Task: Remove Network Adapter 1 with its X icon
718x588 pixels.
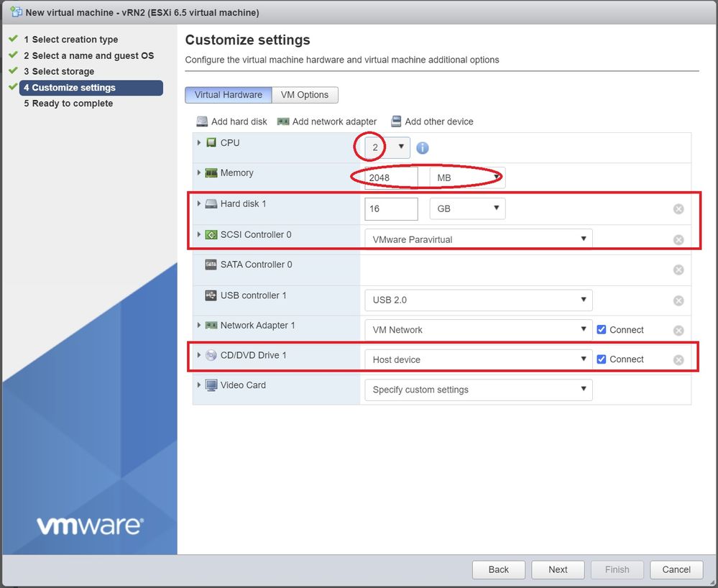Action: click(x=678, y=331)
